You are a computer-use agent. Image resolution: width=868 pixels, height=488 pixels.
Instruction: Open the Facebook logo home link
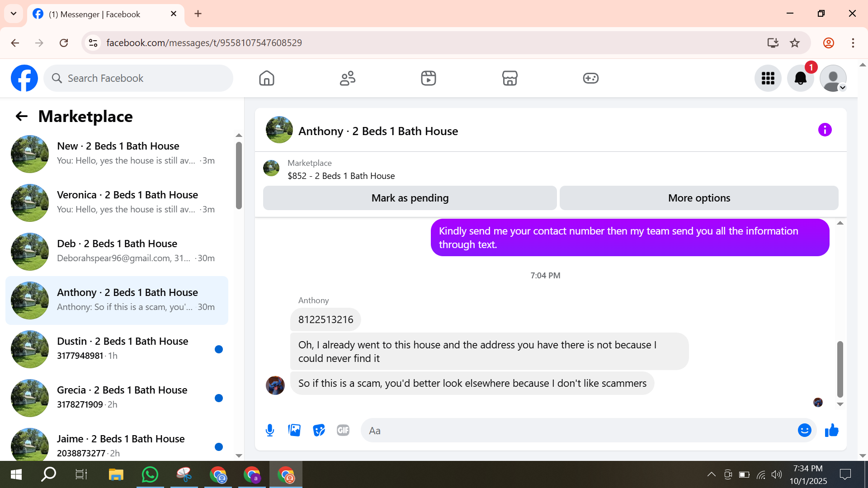[24, 78]
